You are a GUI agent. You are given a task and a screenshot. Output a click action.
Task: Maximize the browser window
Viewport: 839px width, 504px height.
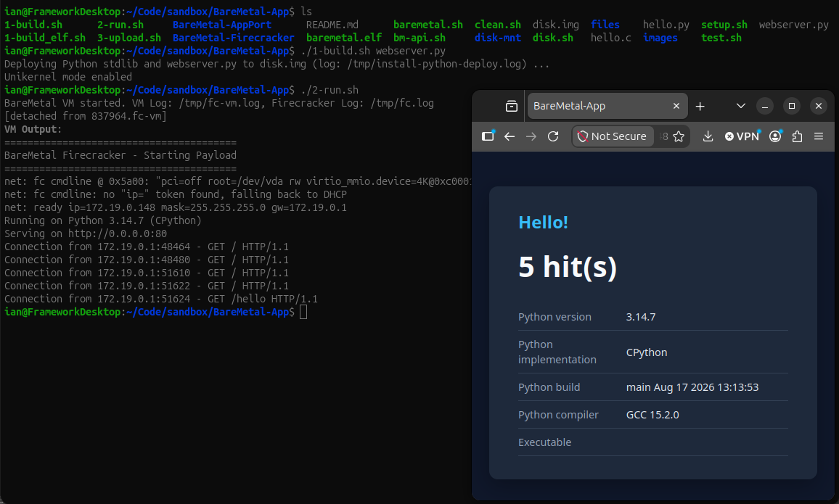792,106
